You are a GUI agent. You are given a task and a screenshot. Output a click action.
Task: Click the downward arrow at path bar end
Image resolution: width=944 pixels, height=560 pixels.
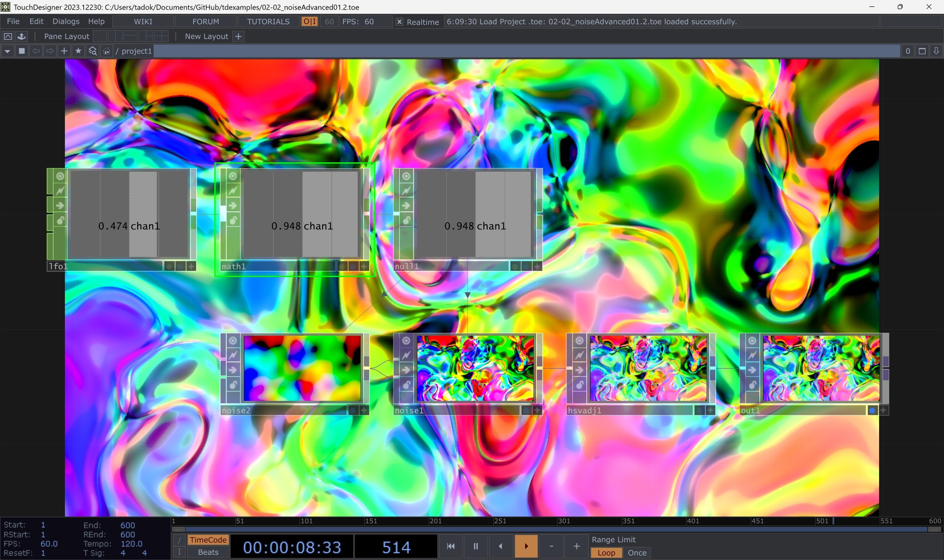pyautogui.click(x=936, y=51)
